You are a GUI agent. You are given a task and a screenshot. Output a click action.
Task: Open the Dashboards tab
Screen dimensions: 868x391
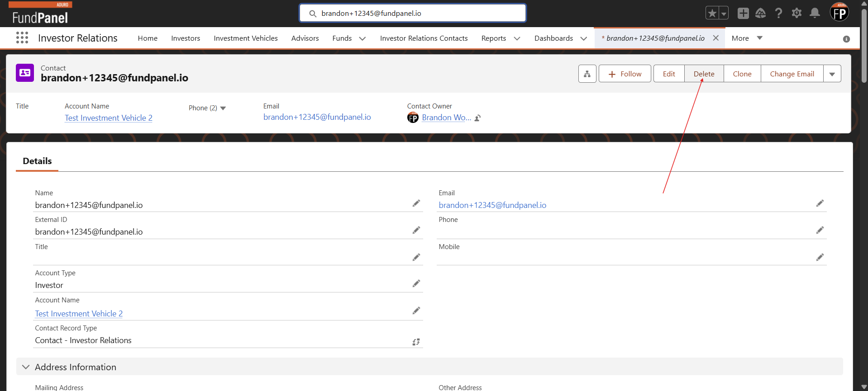tap(553, 38)
